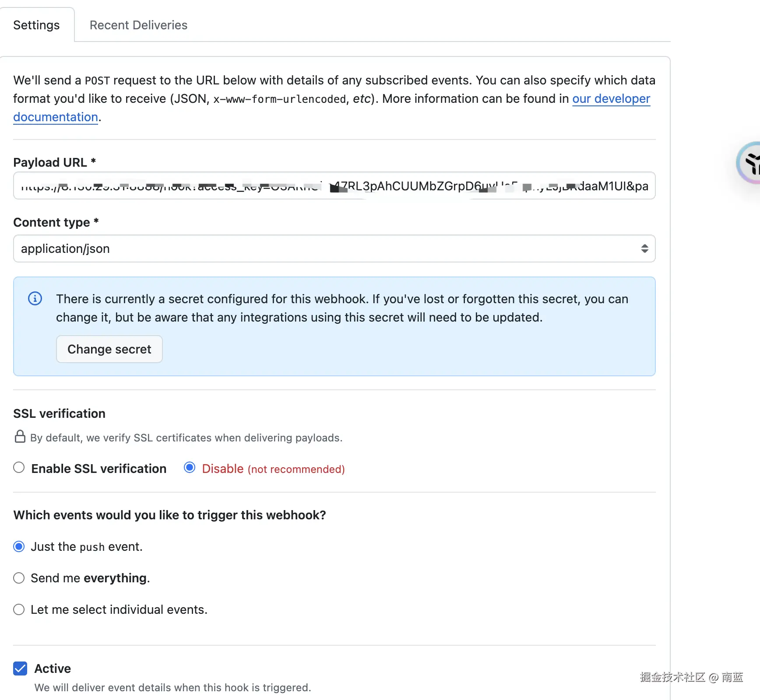Click the documentation link on second line

(56, 117)
